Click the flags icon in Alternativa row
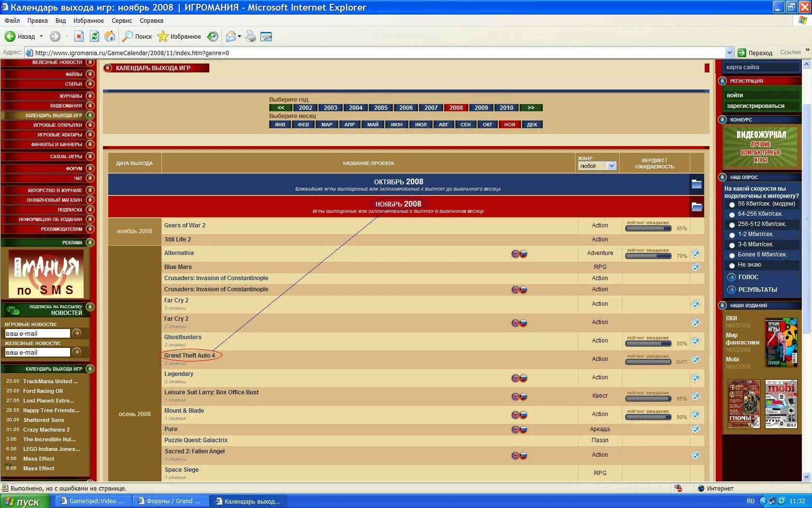This screenshot has height=508, width=812. (520, 254)
